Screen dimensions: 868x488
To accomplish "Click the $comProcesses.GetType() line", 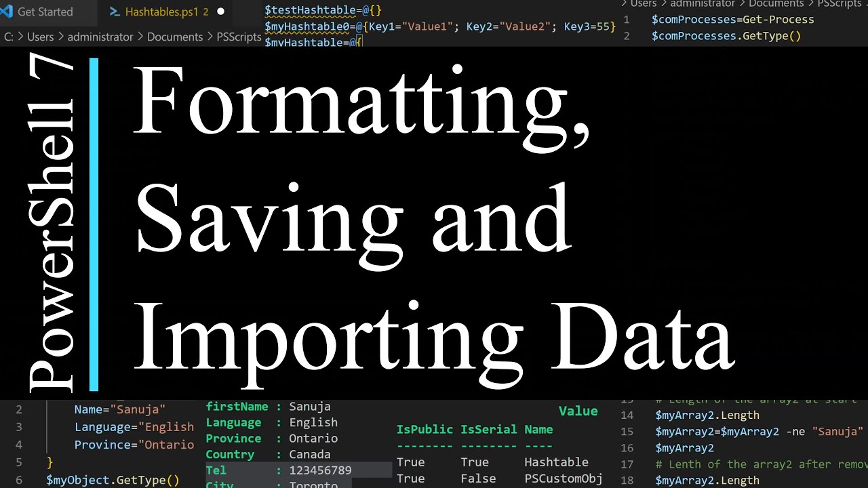I will pyautogui.click(x=726, y=36).
